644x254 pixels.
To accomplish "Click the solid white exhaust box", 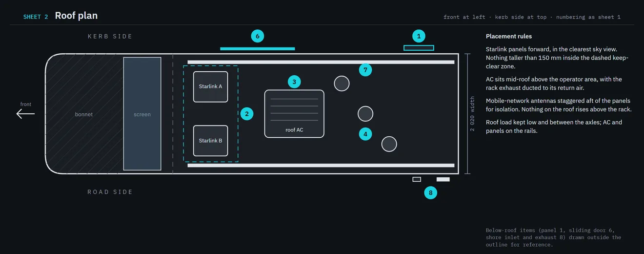I will [443, 179].
